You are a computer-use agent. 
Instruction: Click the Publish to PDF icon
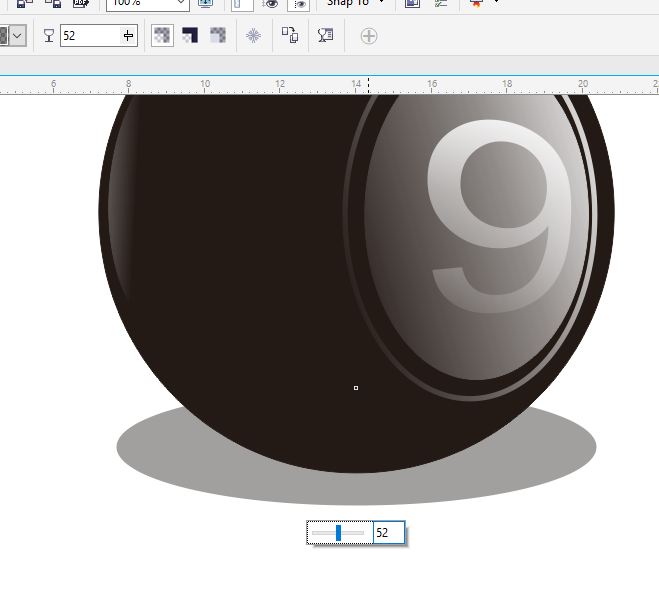pos(80,4)
